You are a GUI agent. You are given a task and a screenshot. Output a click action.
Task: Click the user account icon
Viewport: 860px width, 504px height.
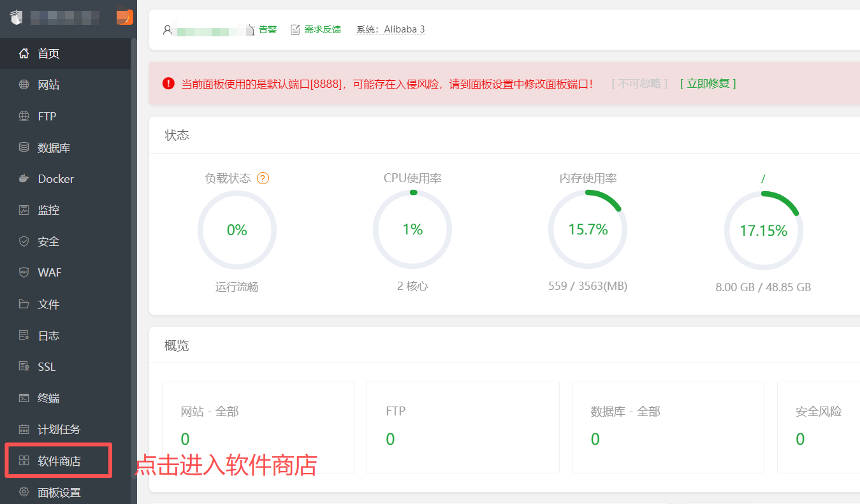click(168, 29)
